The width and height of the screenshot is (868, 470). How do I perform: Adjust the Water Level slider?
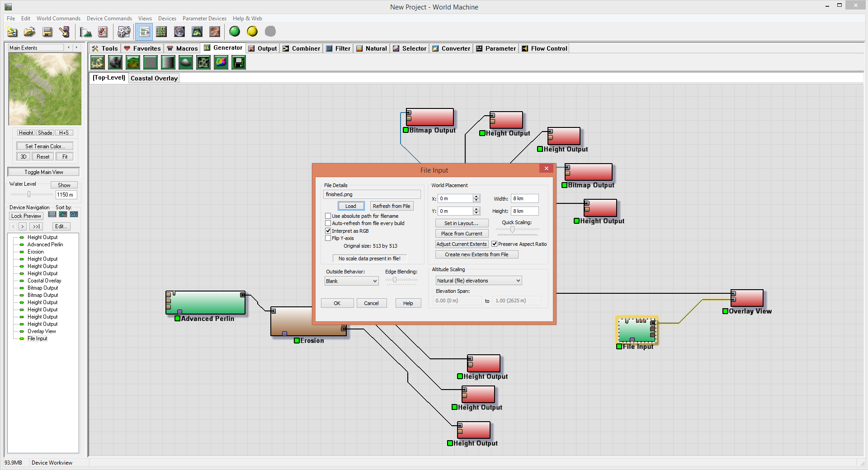tap(29, 194)
